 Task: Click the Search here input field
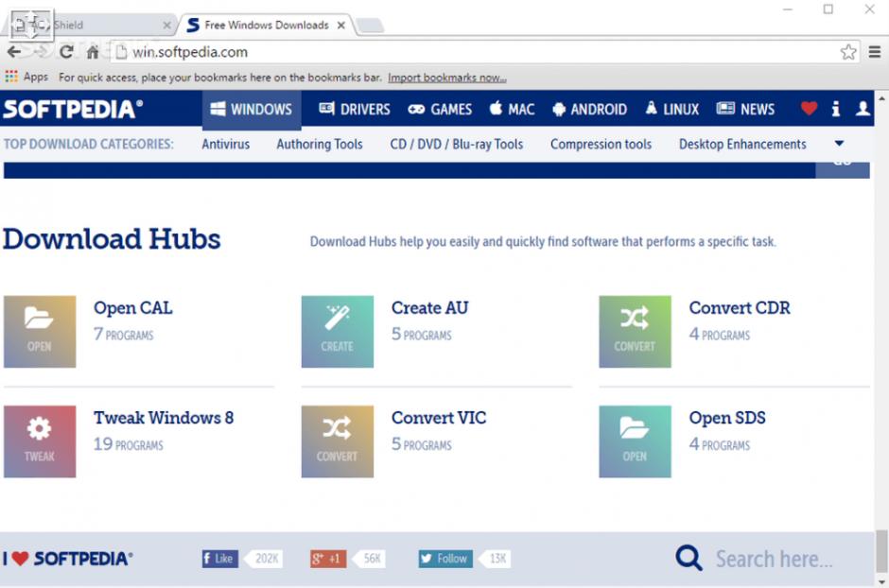(x=775, y=559)
